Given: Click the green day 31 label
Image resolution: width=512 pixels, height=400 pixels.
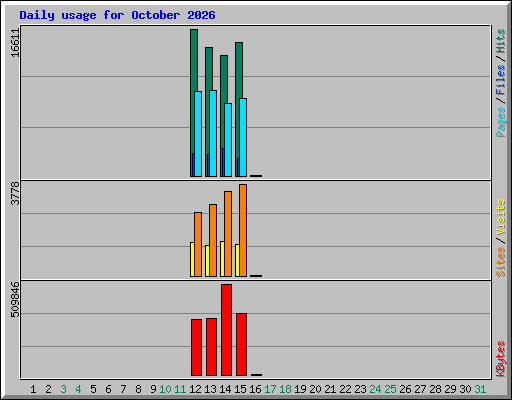Looking at the screenshot, I should coord(480,389).
